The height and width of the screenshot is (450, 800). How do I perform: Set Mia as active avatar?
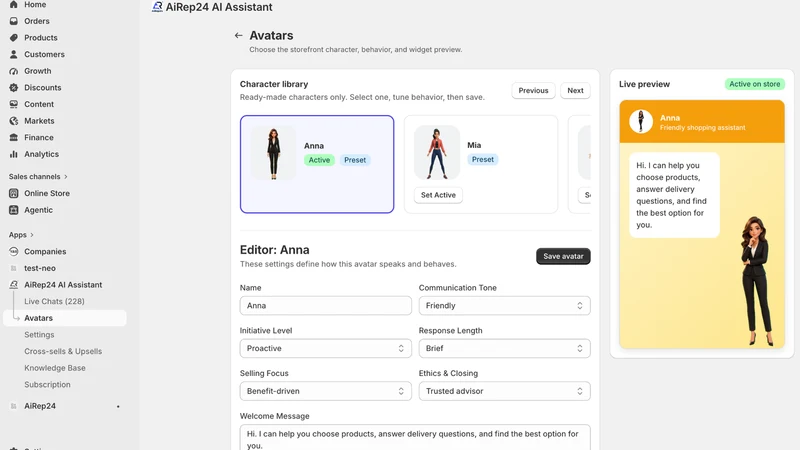pos(438,195)
